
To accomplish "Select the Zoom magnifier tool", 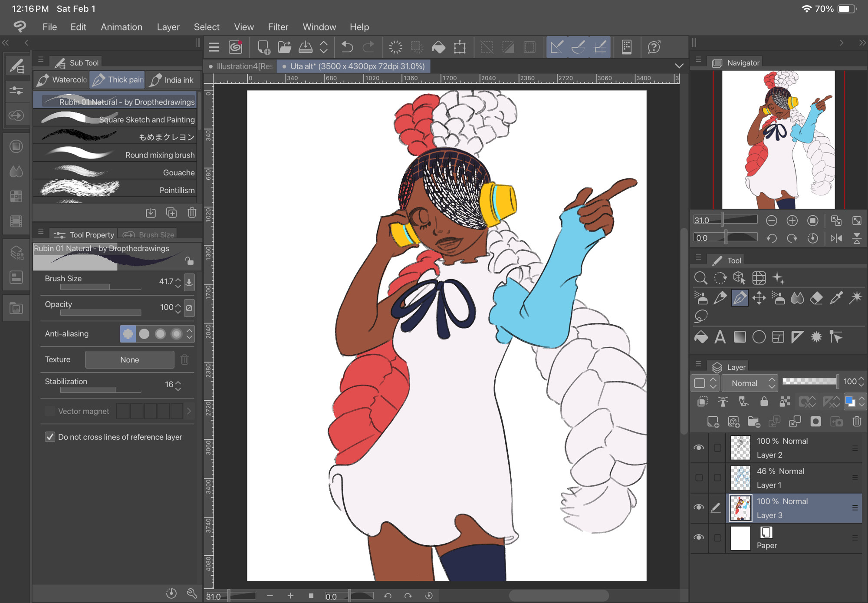I will [x=700, y=278].
